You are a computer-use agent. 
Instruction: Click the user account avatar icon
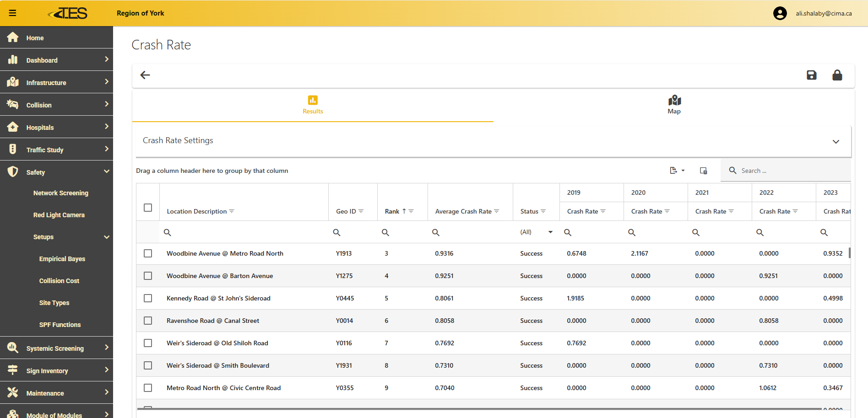point(780,13)
